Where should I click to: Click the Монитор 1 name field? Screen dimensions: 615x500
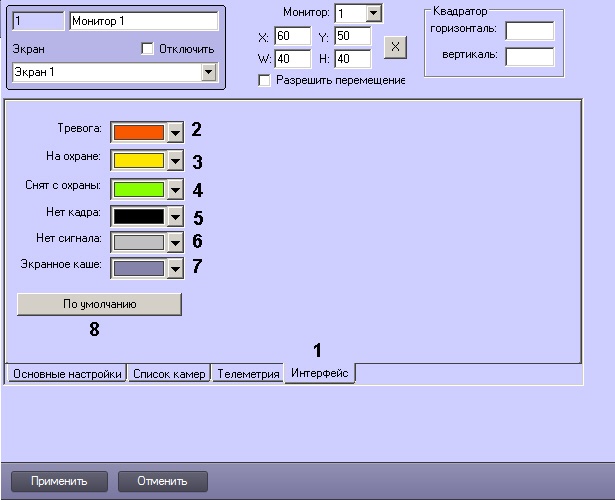point(143,20)
